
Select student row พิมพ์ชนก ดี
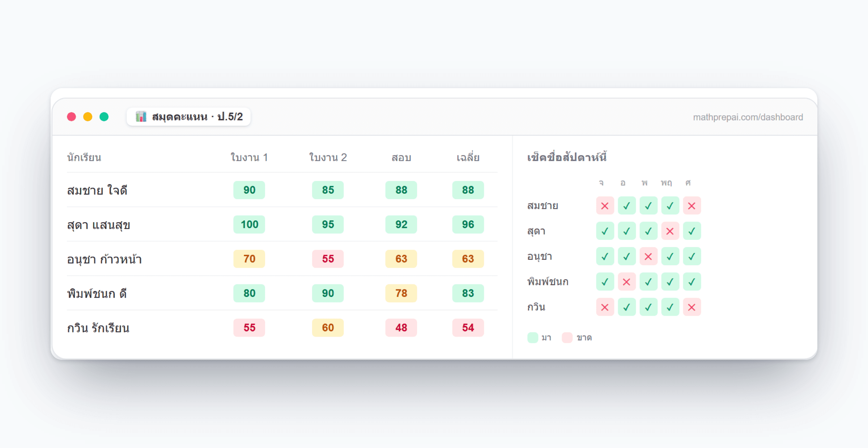click(282, 293)
